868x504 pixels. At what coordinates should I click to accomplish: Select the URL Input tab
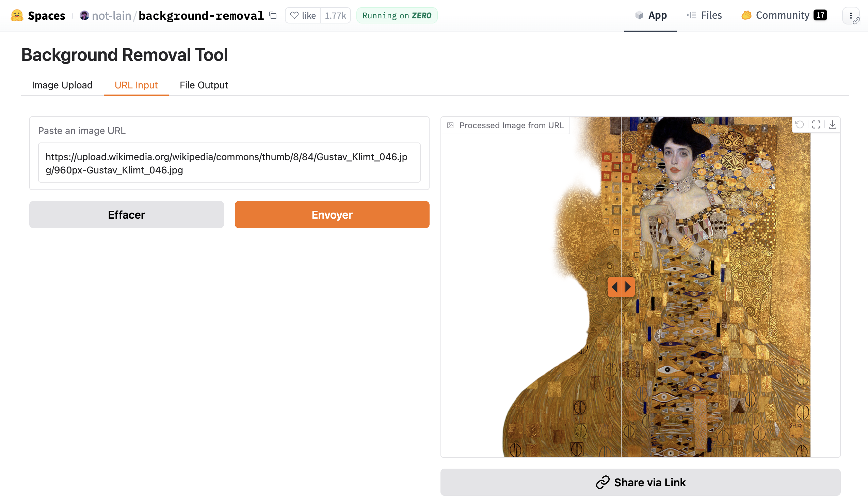click(136, 85)
